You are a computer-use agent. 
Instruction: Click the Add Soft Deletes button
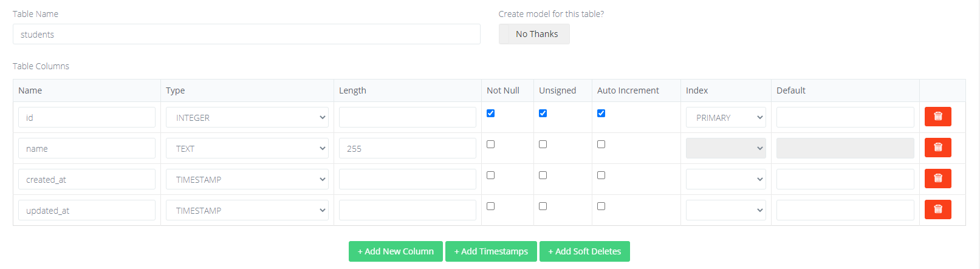(584, 251)
